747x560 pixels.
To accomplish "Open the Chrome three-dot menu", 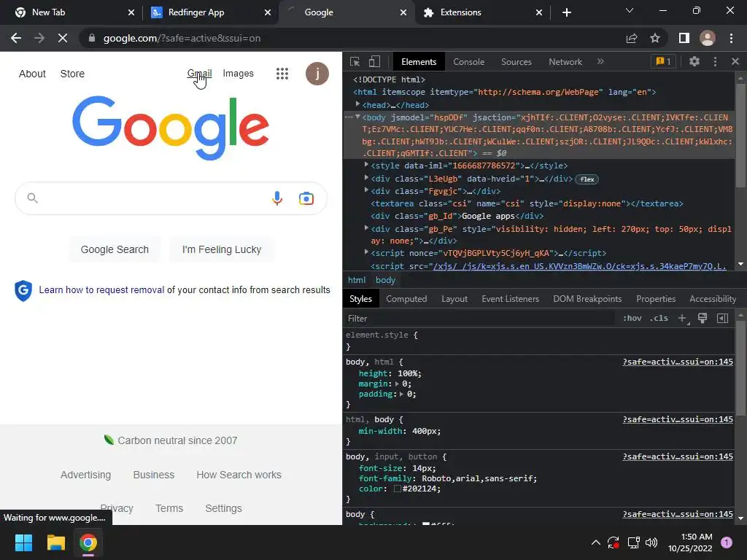I will [x=731, y=38].
